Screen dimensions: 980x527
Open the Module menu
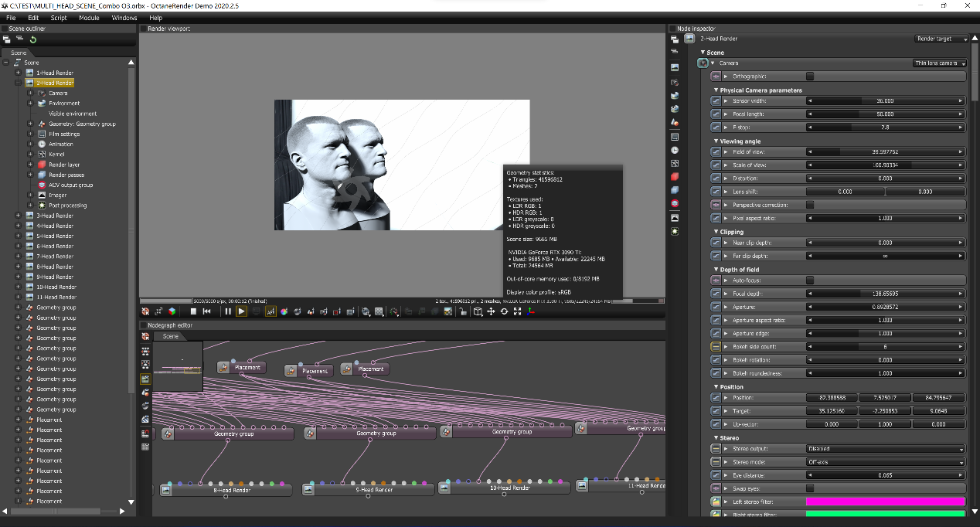[89, 17]
